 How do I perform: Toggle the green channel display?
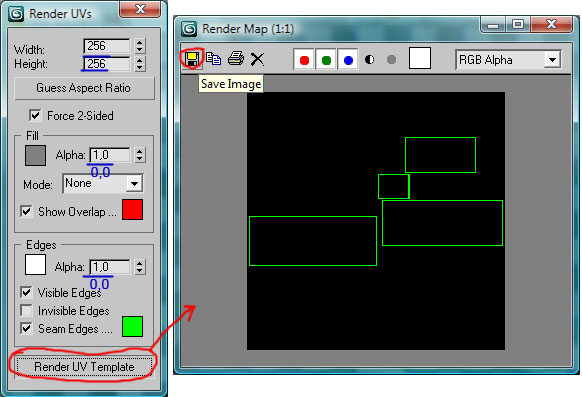pos(326,59)
